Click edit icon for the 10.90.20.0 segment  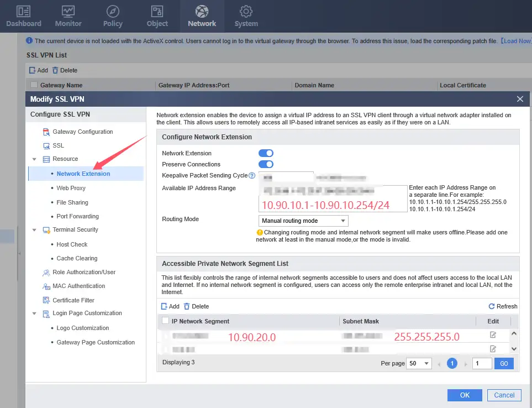pyautogui.click(x=493, y=335)
